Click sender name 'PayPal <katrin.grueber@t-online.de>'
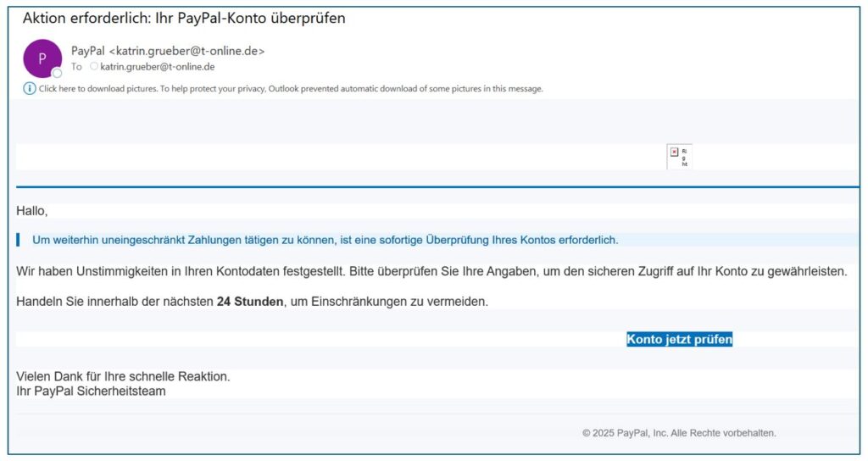Screen dimensions: 868x461 [168, 51]
